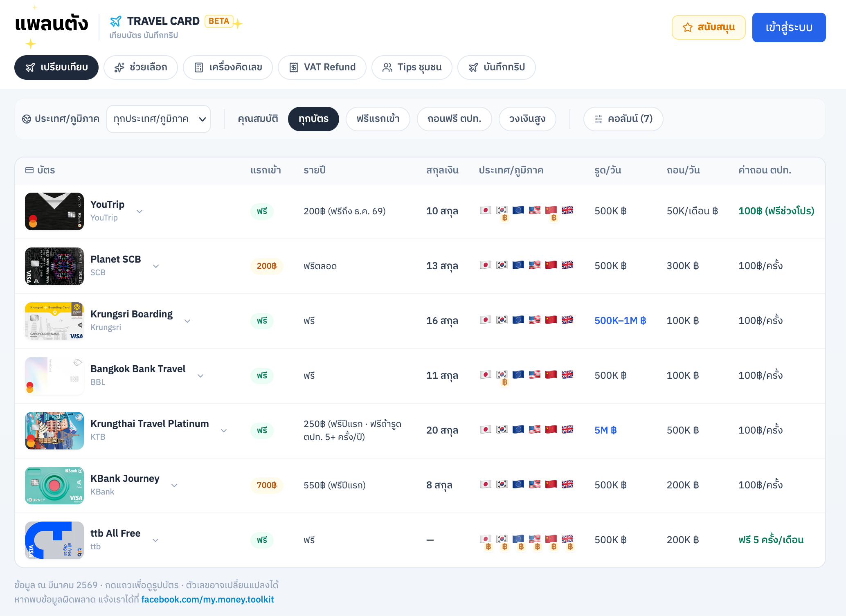Expand the Krungsri Boarding row chevron
846x616 pixels.
coord(187,321)
